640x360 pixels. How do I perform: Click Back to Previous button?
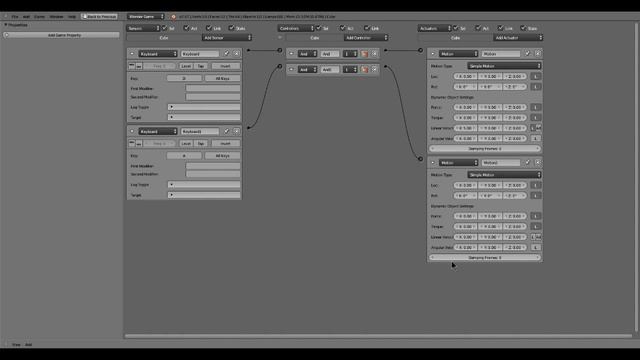coord(99,17)
